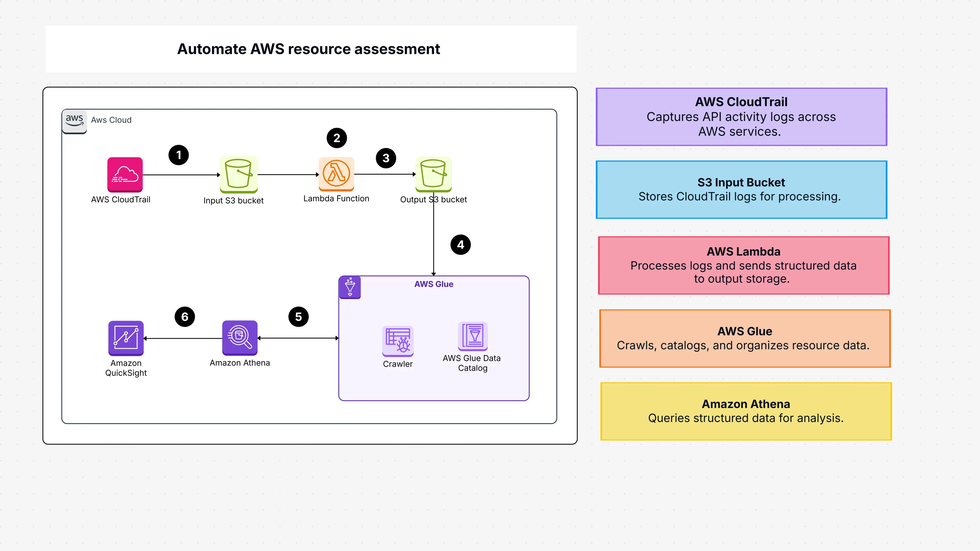Select the pink AWS Lambda description box

point(743,265)
